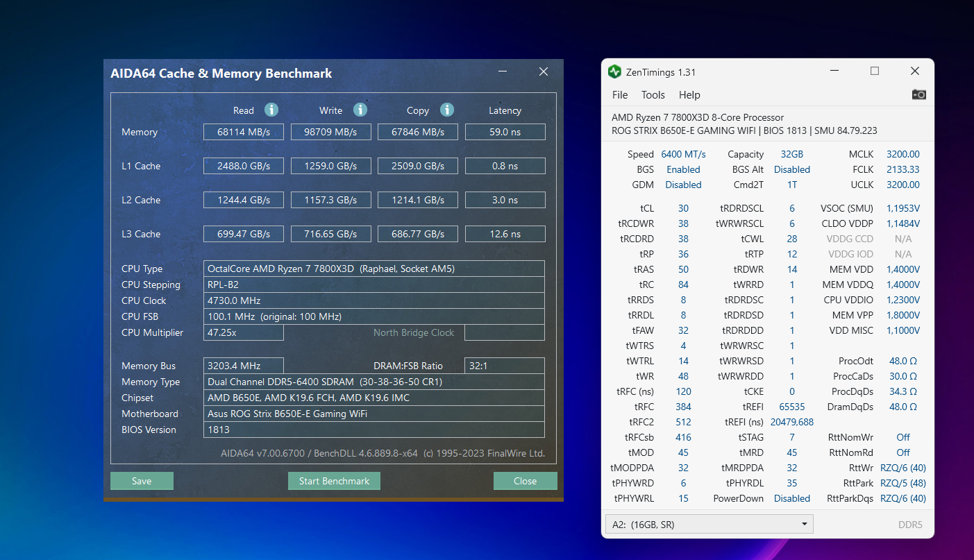Click the tPHYRDL value 35
Image resolution: width=974 pixels, height=560 pixels.
click(x=791, y=483)
